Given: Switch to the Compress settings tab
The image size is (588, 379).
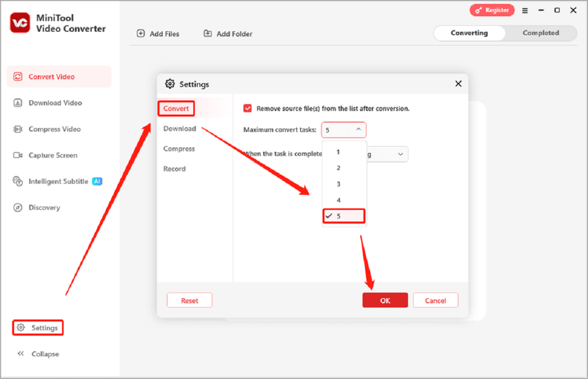Looking at the screenshot, I should pyautogui.click(x=179, y=149).
